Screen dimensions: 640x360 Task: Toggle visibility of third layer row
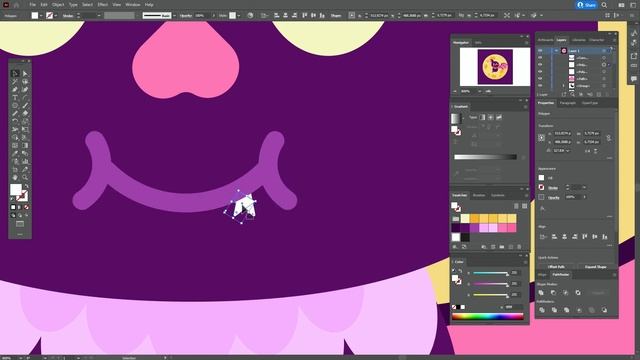[540, 64]
